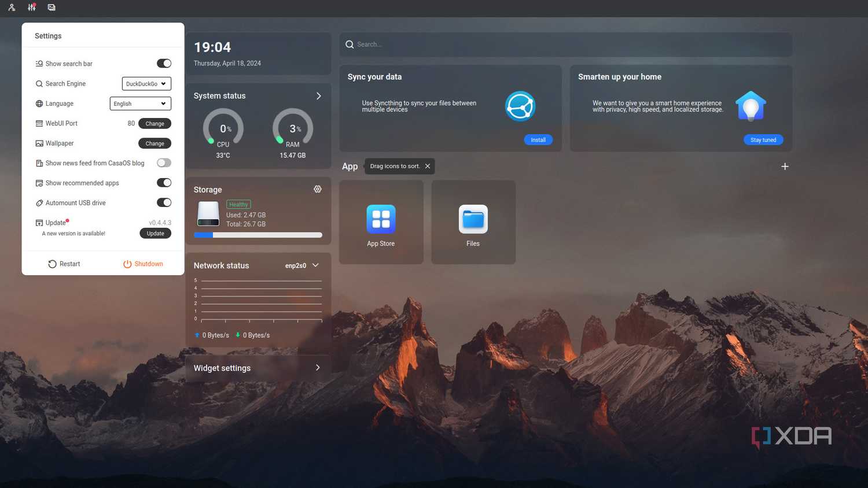
Task: Expand System status with the chevron
Action: click(x=319, y=96)
